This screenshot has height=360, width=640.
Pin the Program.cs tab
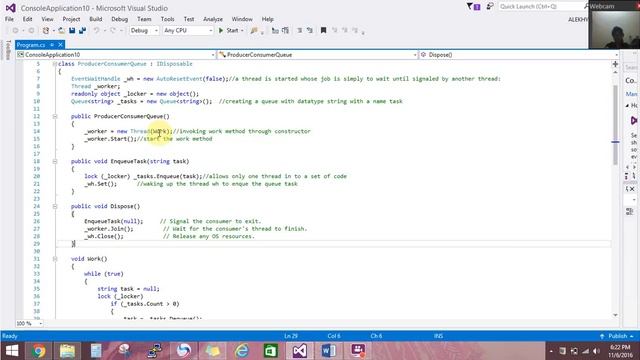(x=52, y=44)
